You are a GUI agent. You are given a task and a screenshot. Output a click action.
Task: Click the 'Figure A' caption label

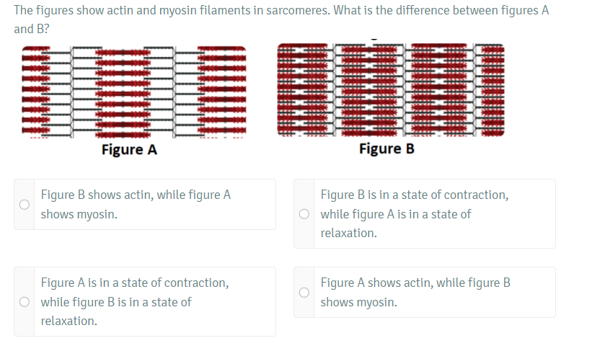129,150
